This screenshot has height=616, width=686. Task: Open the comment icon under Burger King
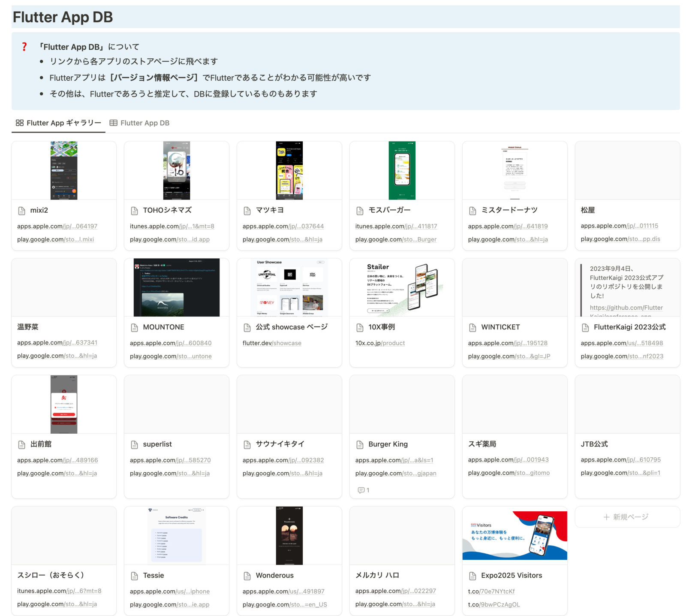tap(361, 490)
